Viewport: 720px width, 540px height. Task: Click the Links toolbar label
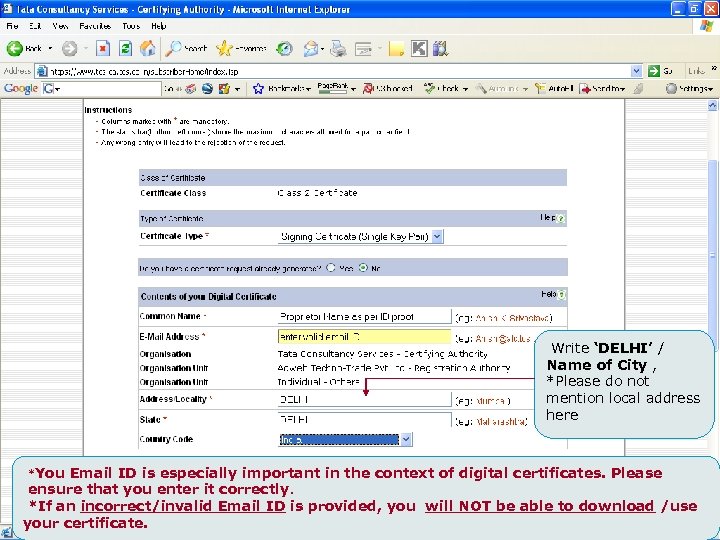[x=697, y=71]
